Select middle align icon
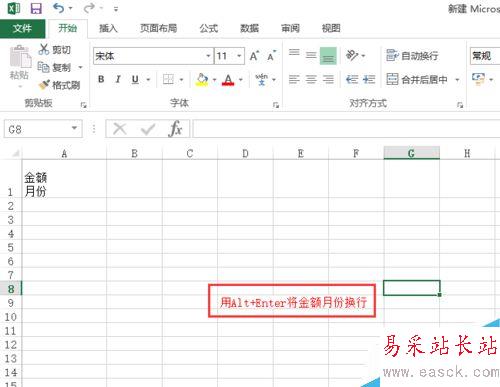 click(311, 55)
